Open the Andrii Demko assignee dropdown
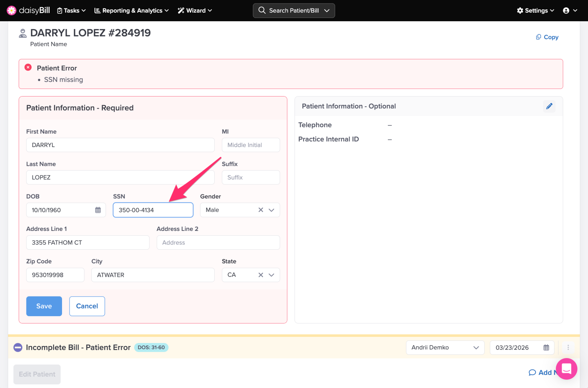 click(x=445, y=348)
